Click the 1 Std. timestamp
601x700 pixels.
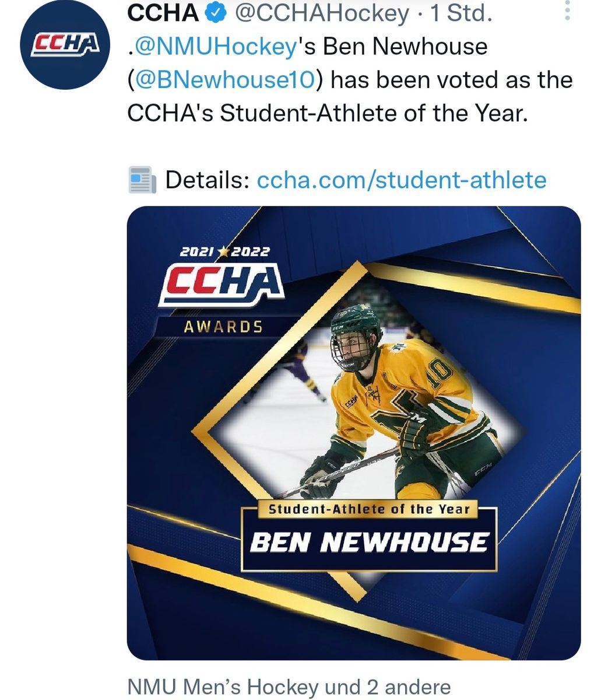point(461,13)
